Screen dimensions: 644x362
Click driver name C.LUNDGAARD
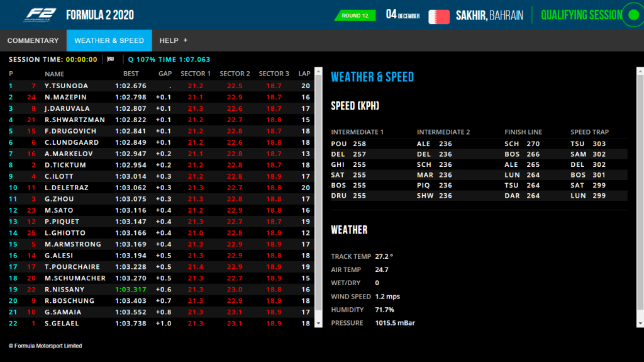72,142
